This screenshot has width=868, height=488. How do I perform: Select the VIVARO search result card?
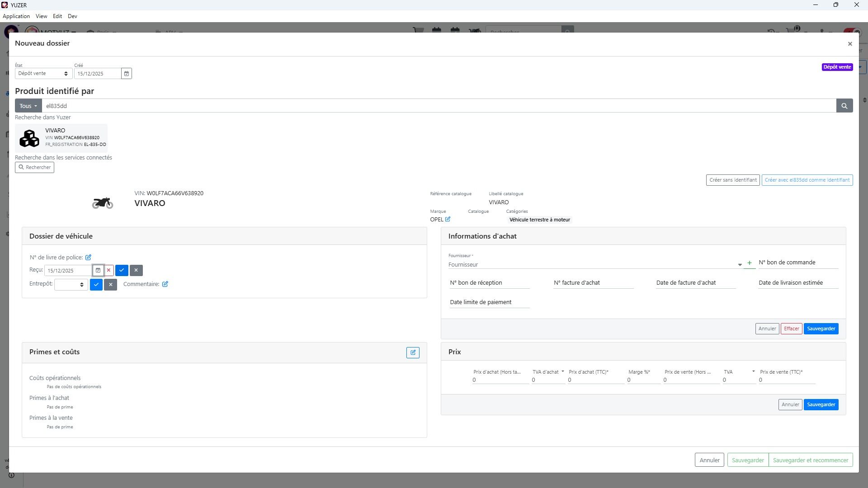coord(61,138)
